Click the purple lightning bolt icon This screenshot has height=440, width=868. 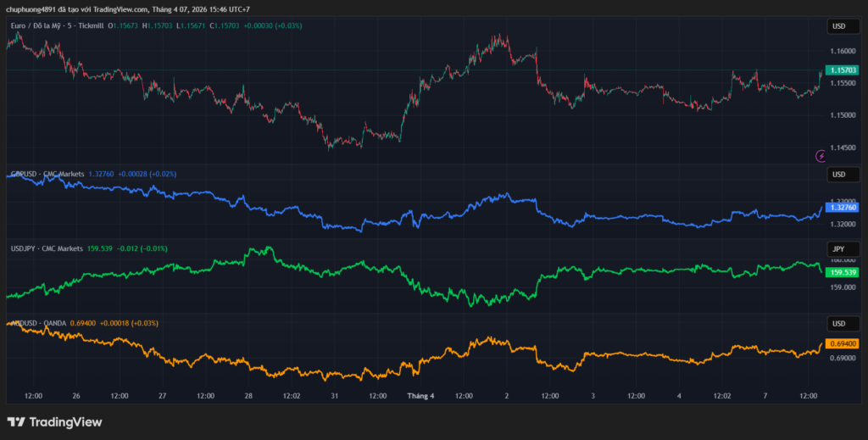(x=820, y=156)
